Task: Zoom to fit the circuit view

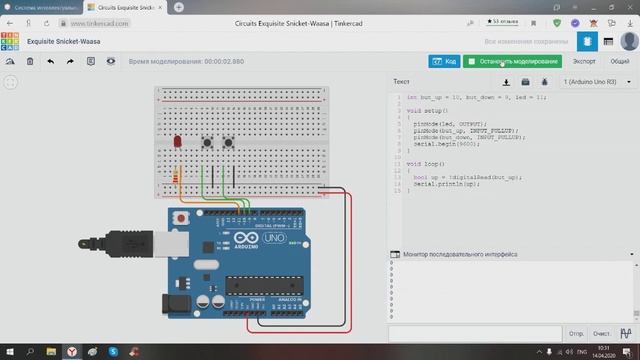Action: click(x=11, y=82)
